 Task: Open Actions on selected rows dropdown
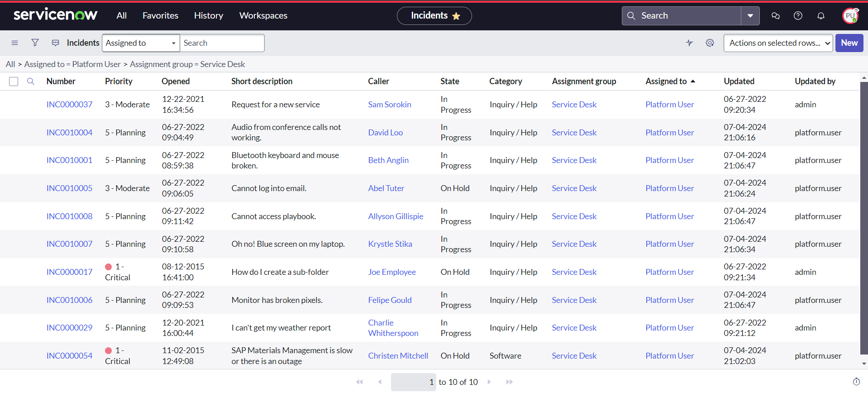coord(777,43)
